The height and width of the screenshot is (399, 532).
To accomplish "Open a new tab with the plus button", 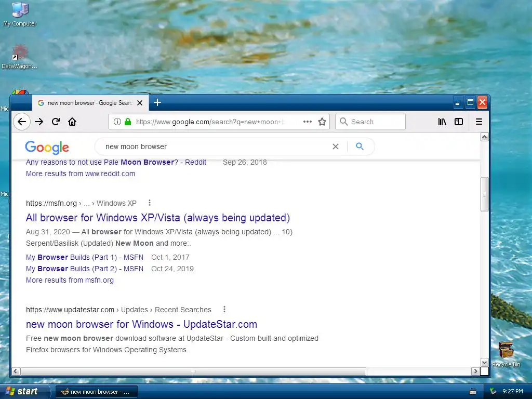I will pos(157,102).
